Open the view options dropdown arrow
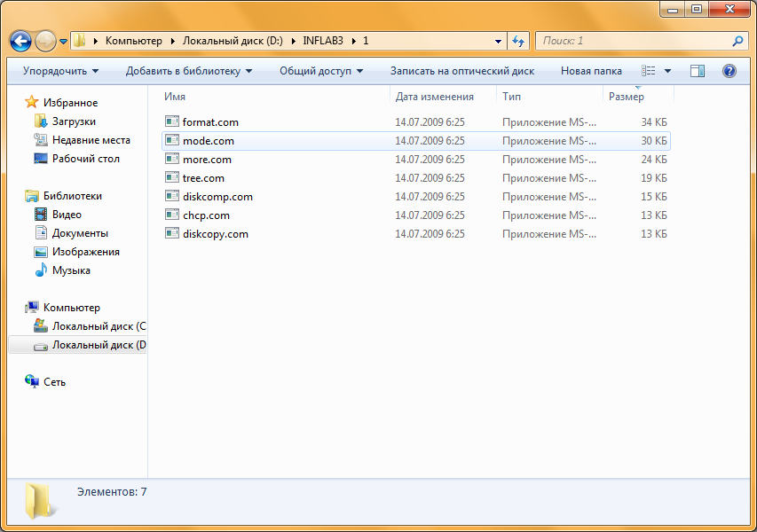Screen dimensions: 757x532 tap(667, 71)
